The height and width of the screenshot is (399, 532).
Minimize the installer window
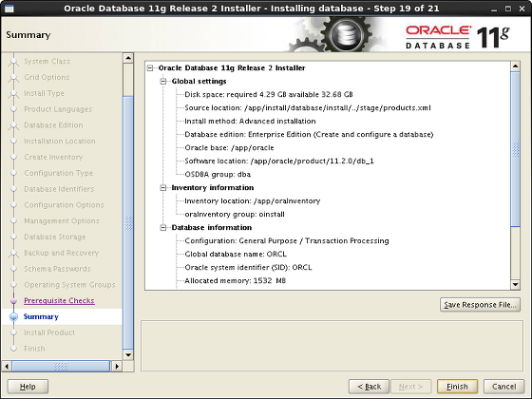pyautogui.click(x=494, y=9)
